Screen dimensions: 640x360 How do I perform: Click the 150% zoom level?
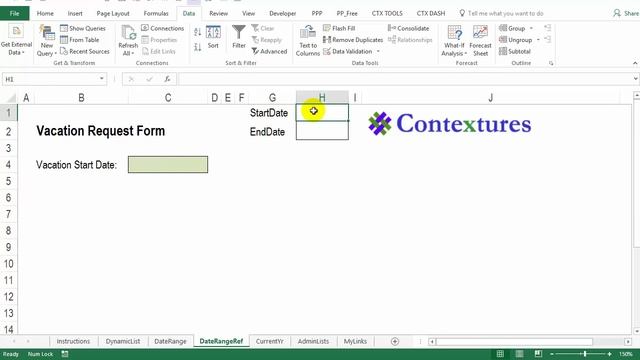[625, 354]
